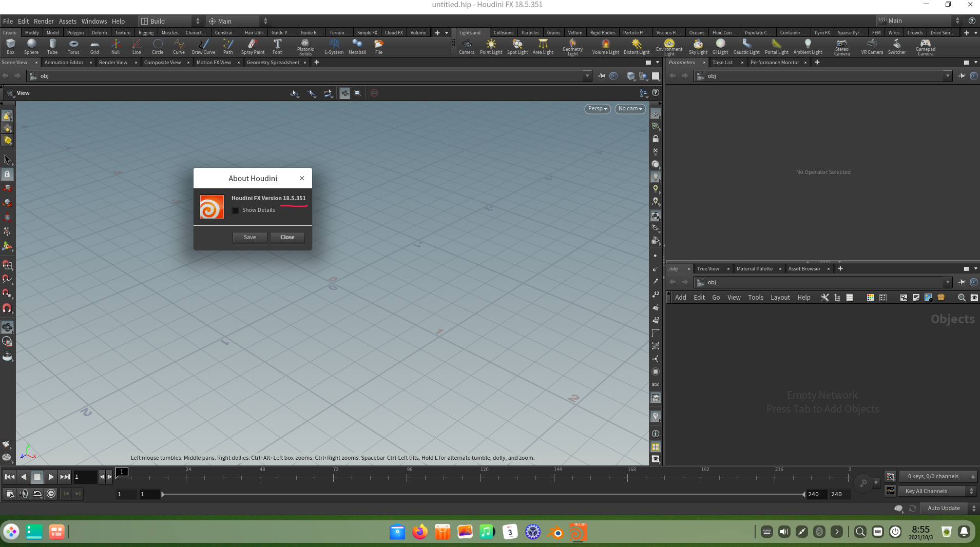Toggle the real time playback button
Screen dimensions: 980x547
click(x=51, y=494)
